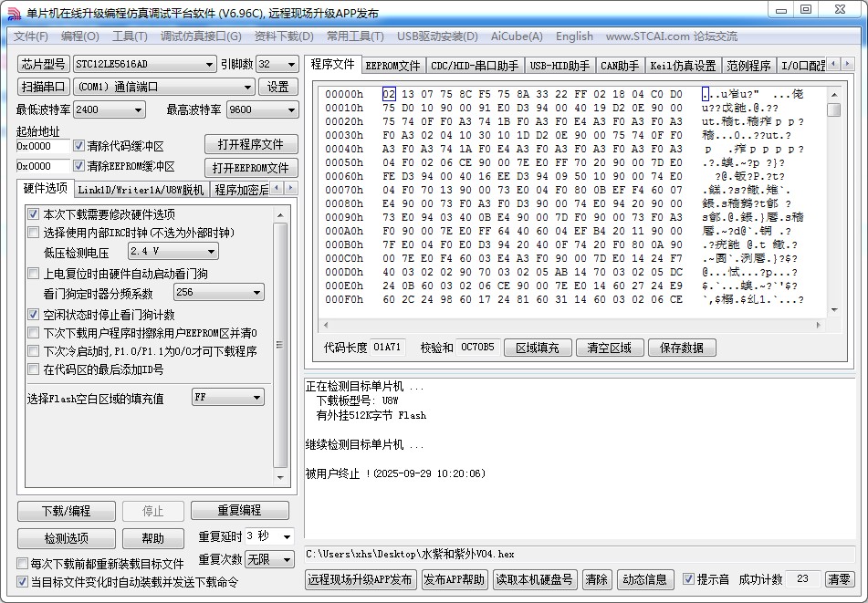The image size is (868, 603).
Task: Enable the internal IRC clock checkbox
Action: 34,232
